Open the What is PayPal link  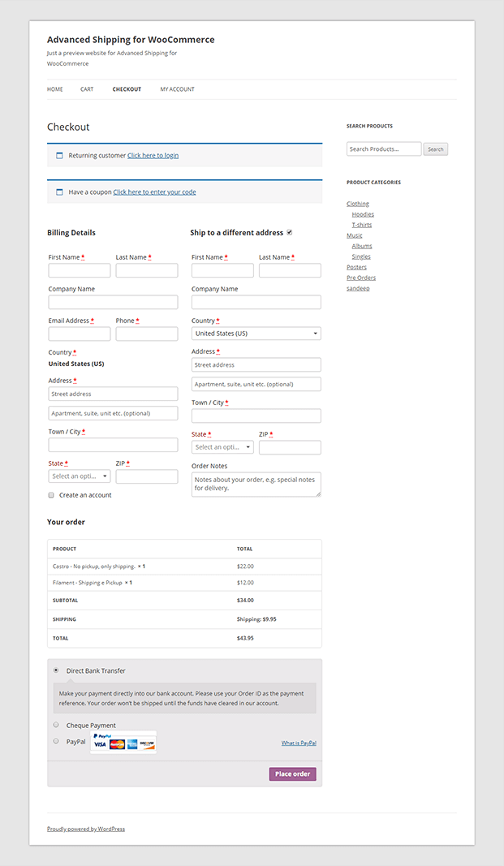click(299, 742)
